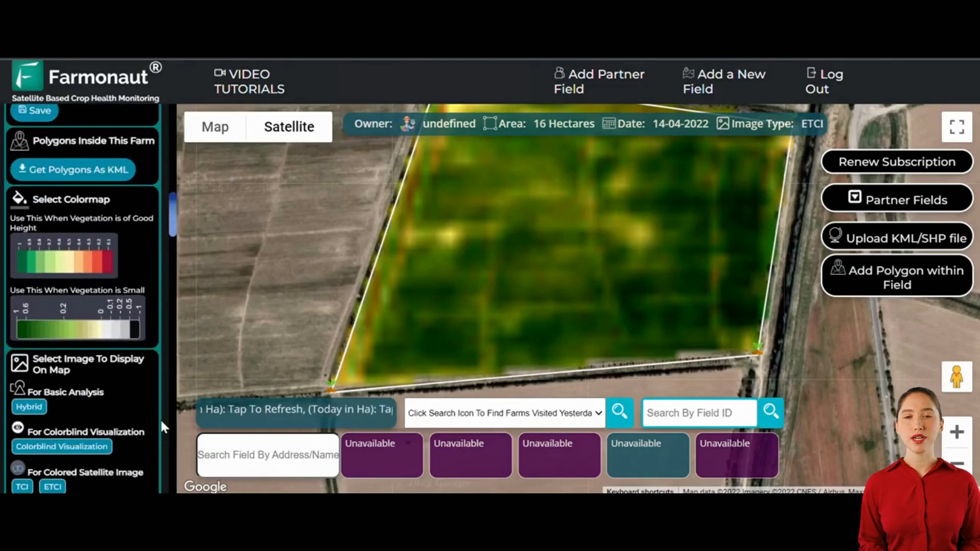This screenshot has height=551, width=980.
Task: Click the Select Image To Display icon
Action: (19, 363)
